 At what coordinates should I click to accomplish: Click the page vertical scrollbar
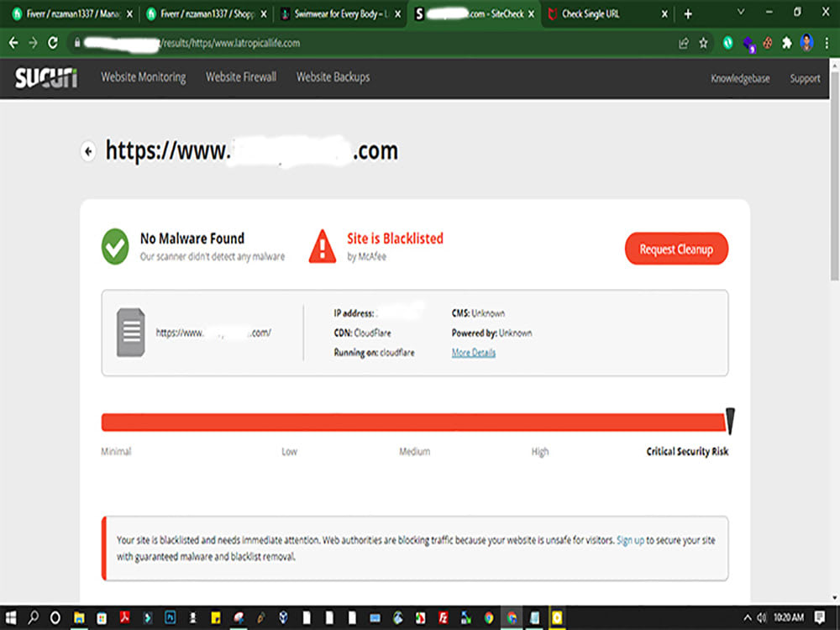tap(835, 176)
